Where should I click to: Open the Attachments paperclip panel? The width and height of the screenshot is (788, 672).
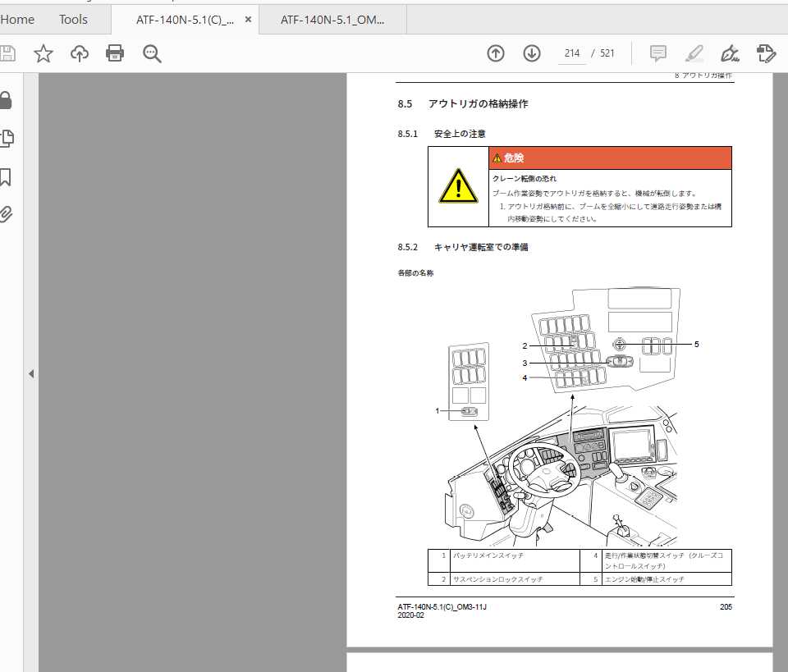tap(6, 214)
